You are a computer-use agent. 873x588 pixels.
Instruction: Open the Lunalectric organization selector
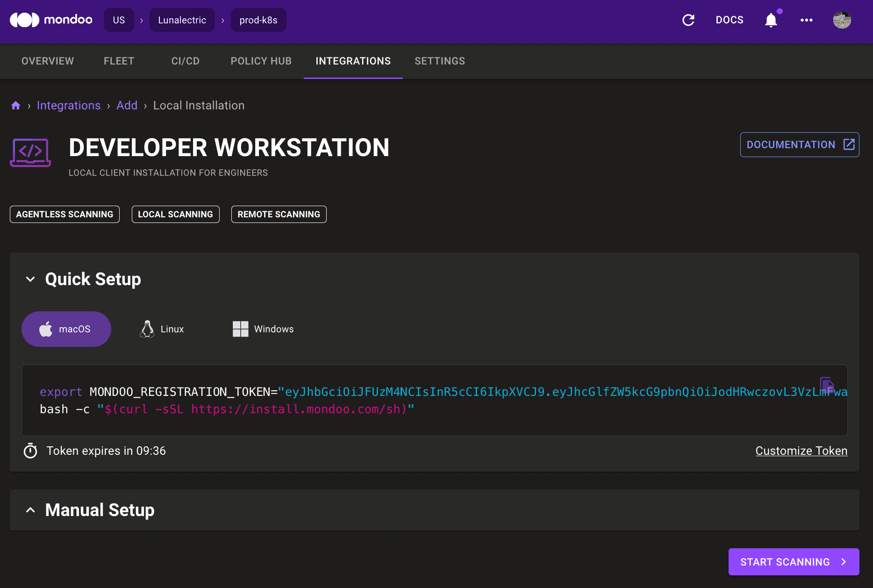coord(182,20)
